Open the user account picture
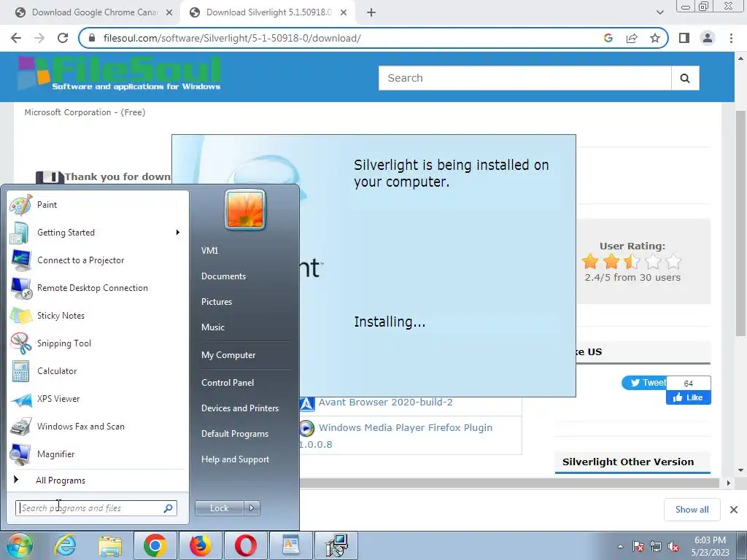This screenshot has width=747, height=560. 245,209
